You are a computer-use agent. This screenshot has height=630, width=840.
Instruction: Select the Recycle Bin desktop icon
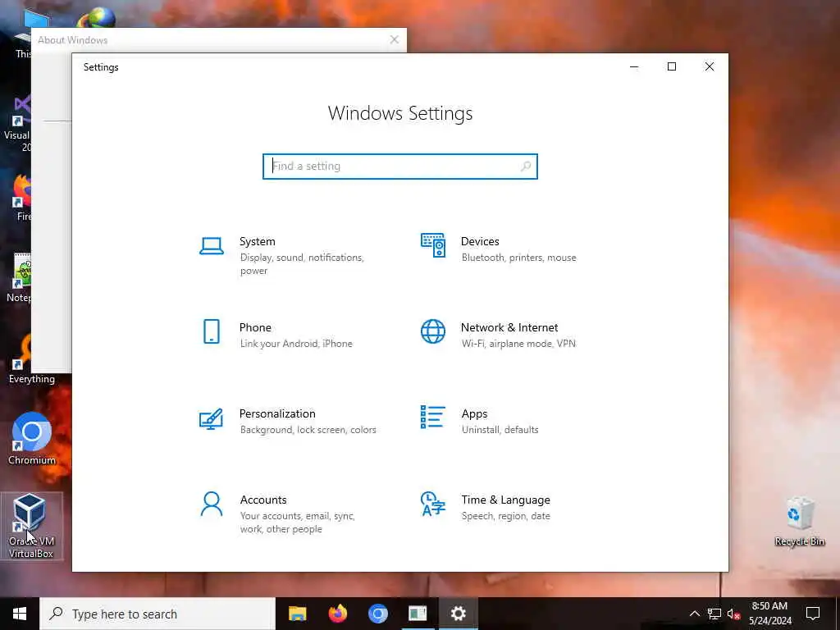[x=799, y=523]
